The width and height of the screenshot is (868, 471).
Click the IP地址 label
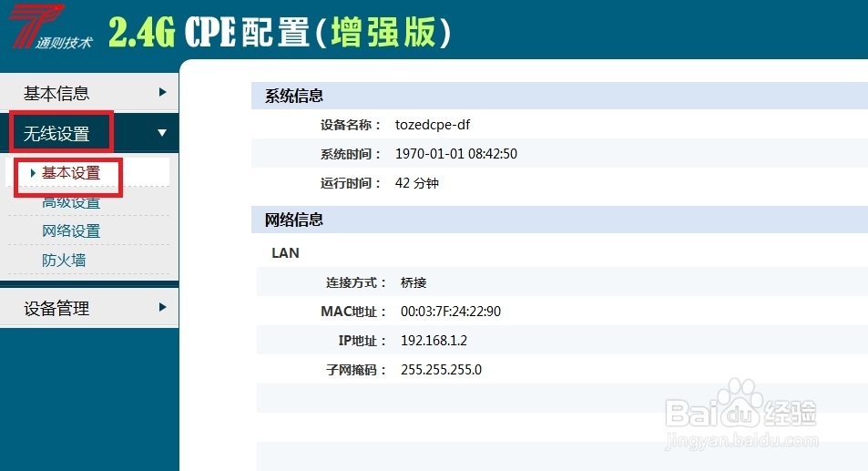point(362,341)
